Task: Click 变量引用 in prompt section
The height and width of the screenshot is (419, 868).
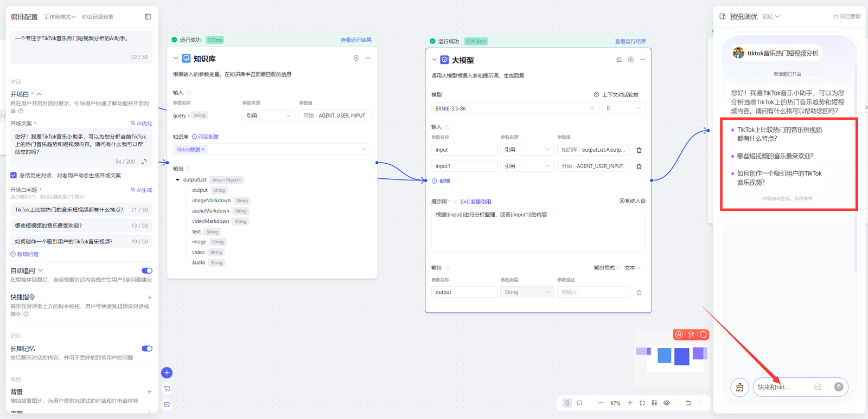Action: [476, 202]
